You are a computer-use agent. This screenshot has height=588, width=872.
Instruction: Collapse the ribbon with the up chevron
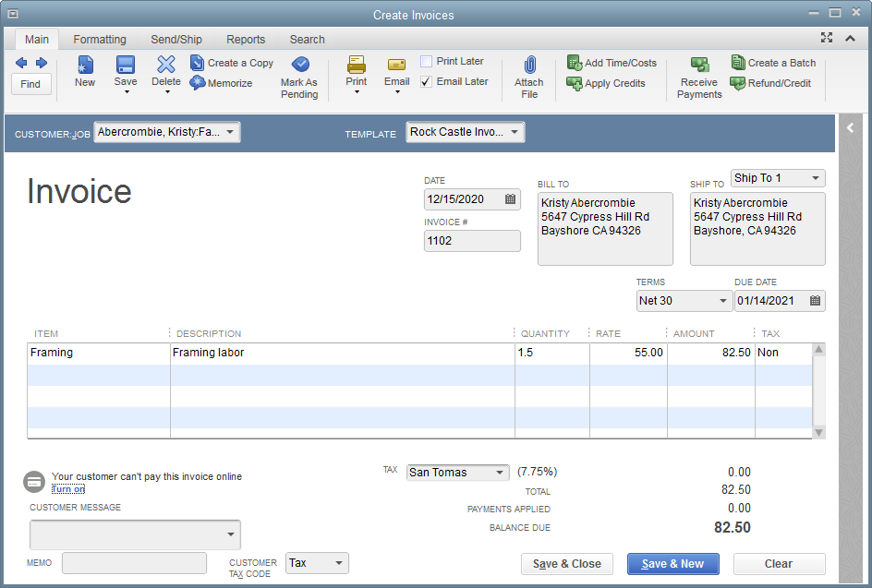(x=851, y=39)
